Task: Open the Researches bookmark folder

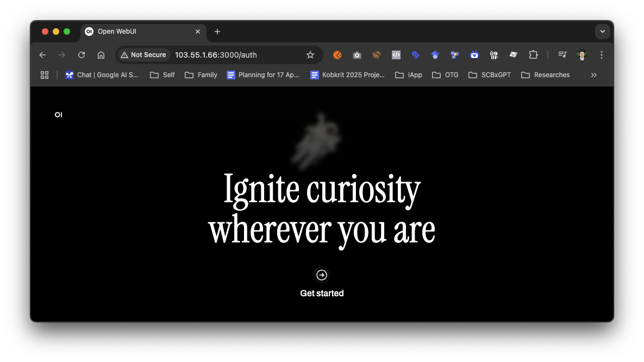Action: [546, 75]
